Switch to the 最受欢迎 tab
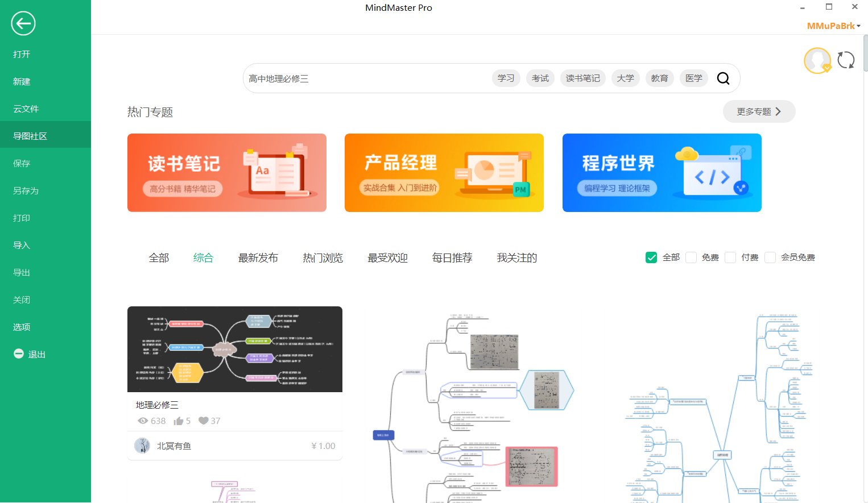The width and height of the screenshot is (868, 503). [388, 257]
